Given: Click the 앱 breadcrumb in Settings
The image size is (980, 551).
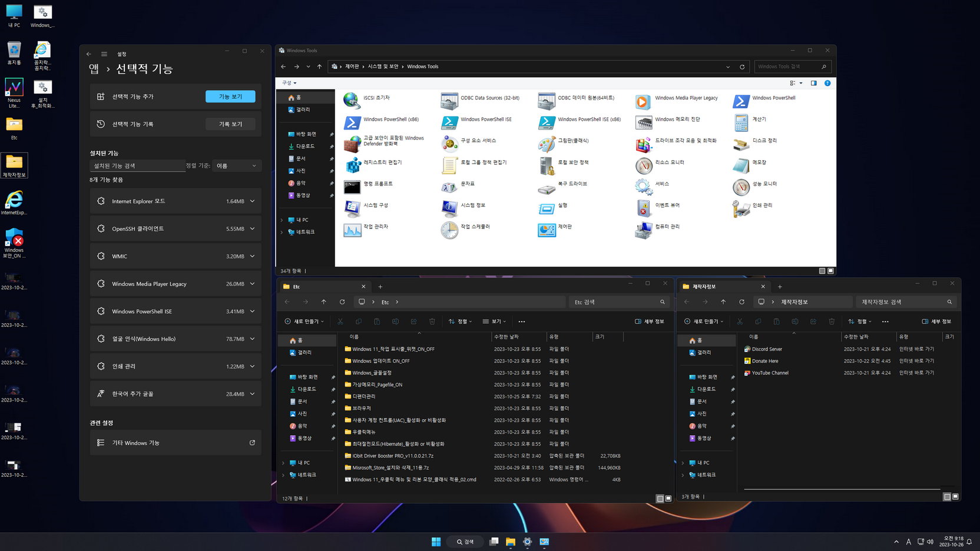Looking at the screenshot, I should (x=94, y=69).
